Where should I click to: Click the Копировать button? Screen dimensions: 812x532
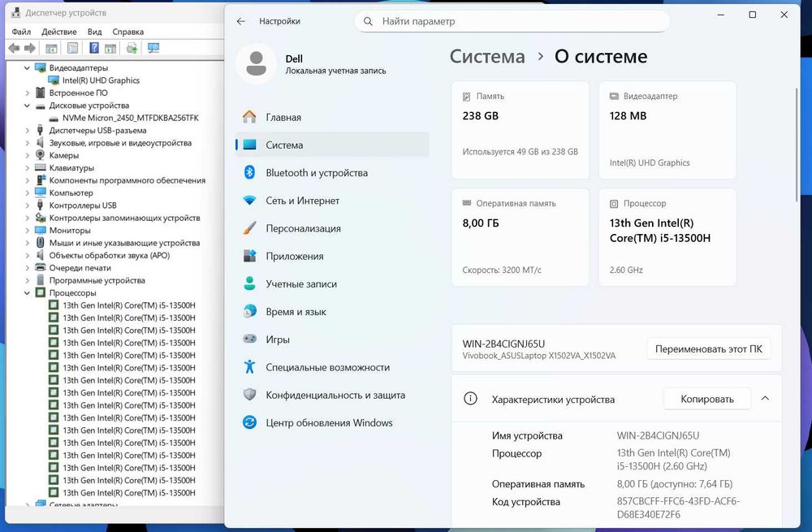point(707,399)
